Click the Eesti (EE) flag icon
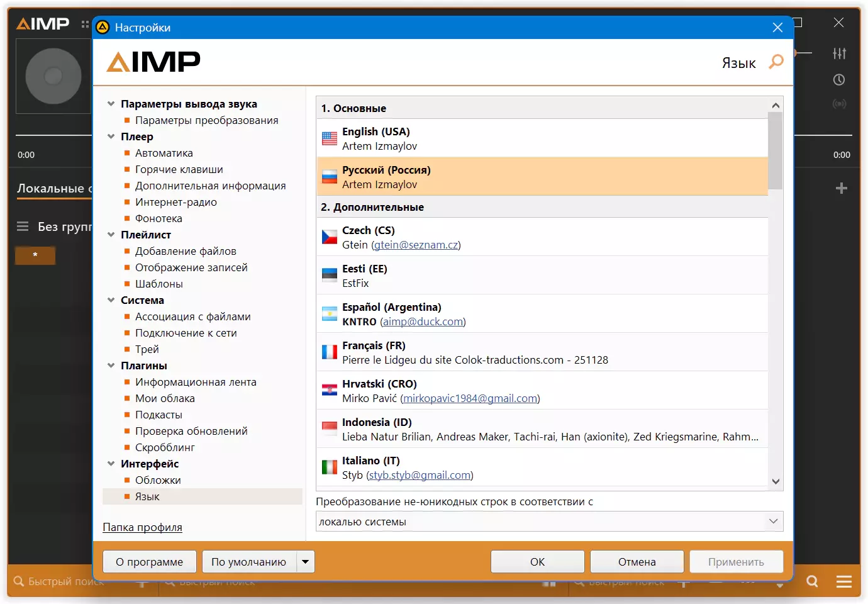This screenshot has width=868, height=604. pos(330,276)
